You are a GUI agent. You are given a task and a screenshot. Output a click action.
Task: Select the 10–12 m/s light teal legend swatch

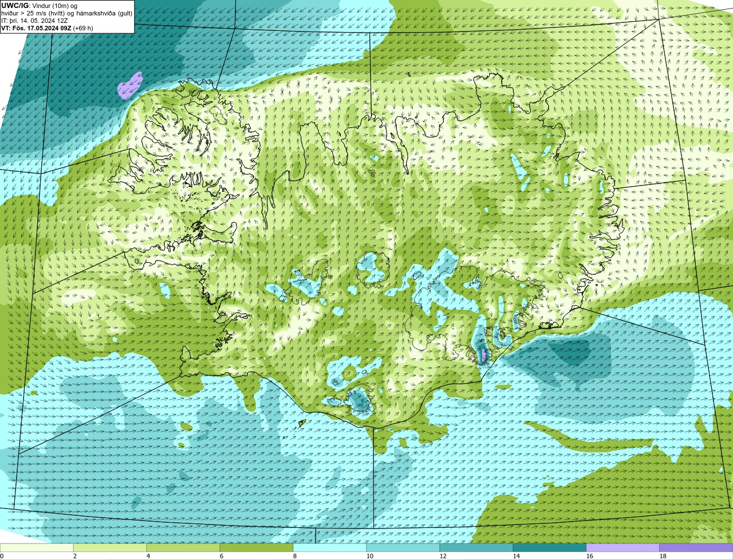(403, 547)
